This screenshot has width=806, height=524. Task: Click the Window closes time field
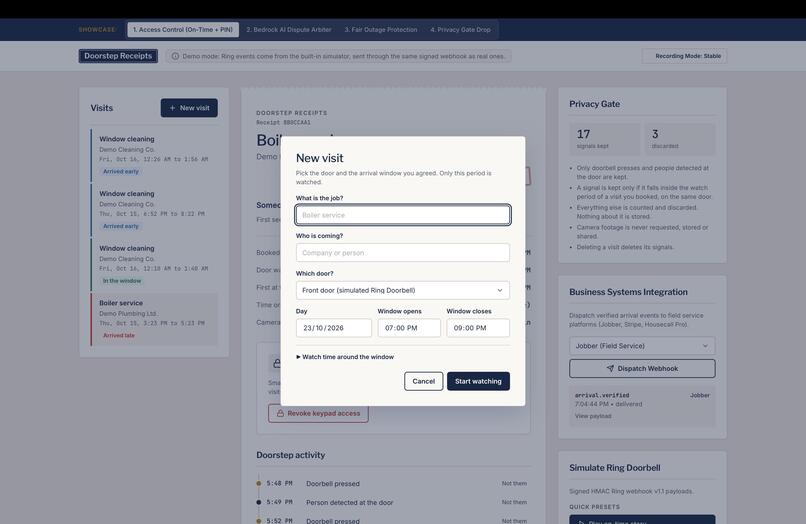[478, 328]
